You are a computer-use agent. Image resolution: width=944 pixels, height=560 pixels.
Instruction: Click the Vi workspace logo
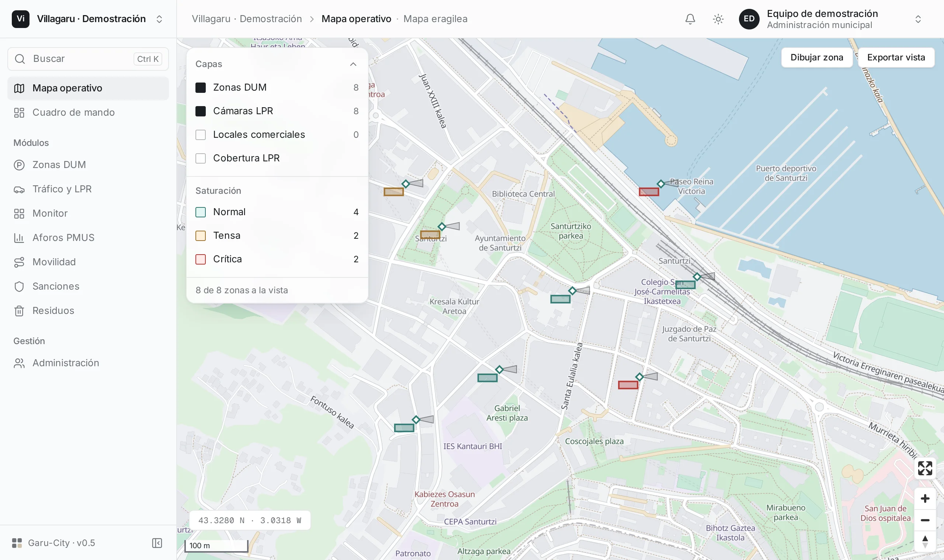(x=20, y=19)
